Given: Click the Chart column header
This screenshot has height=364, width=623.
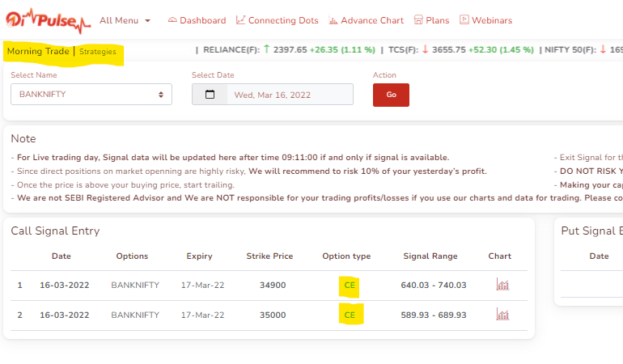Looking at the screenshot, I should 499,256.
